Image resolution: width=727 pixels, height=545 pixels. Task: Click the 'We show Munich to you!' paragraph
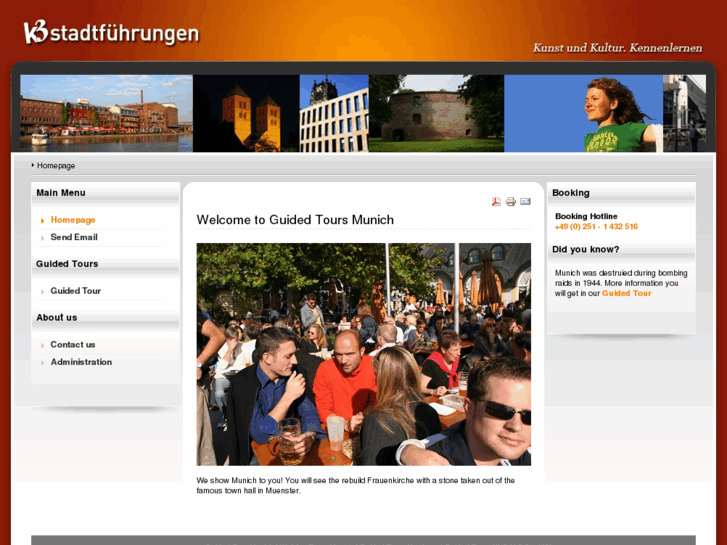355,485
